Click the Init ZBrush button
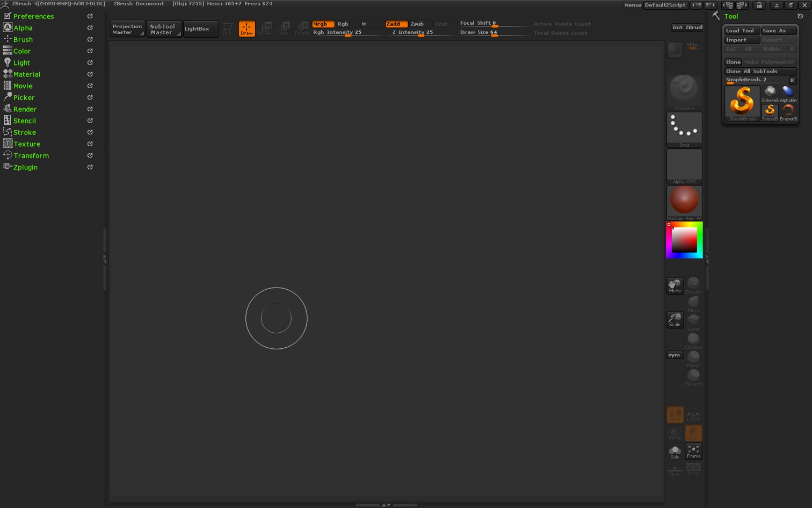This screenshot has height=508, width=812. 687,27
